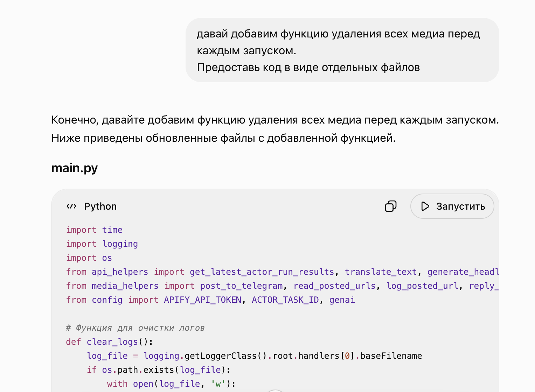
Task: Click the 'import time' code line
Action: click(95, 230)
